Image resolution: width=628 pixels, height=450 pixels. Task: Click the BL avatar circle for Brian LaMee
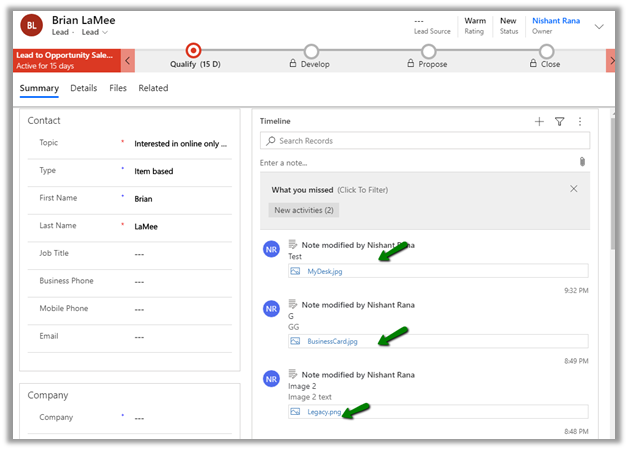pos(32,25)
